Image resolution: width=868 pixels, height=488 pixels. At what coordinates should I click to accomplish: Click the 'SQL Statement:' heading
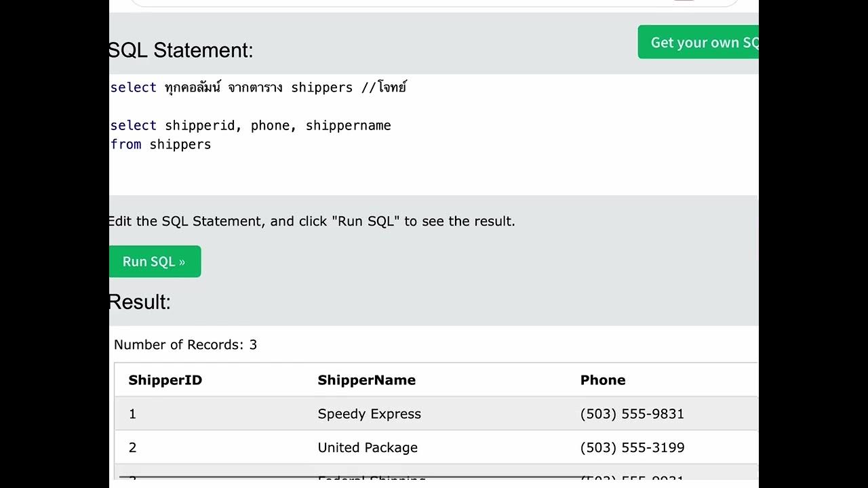point(180,50)
